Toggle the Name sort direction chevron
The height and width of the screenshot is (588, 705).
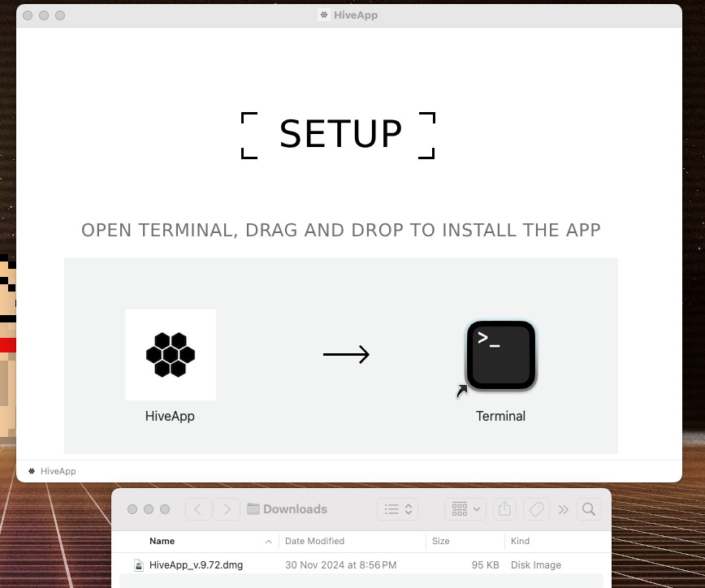[268, 541]
